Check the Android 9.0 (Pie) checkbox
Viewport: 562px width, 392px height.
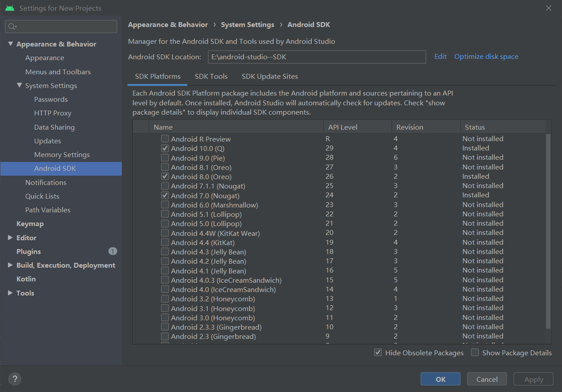coord(165,158)
